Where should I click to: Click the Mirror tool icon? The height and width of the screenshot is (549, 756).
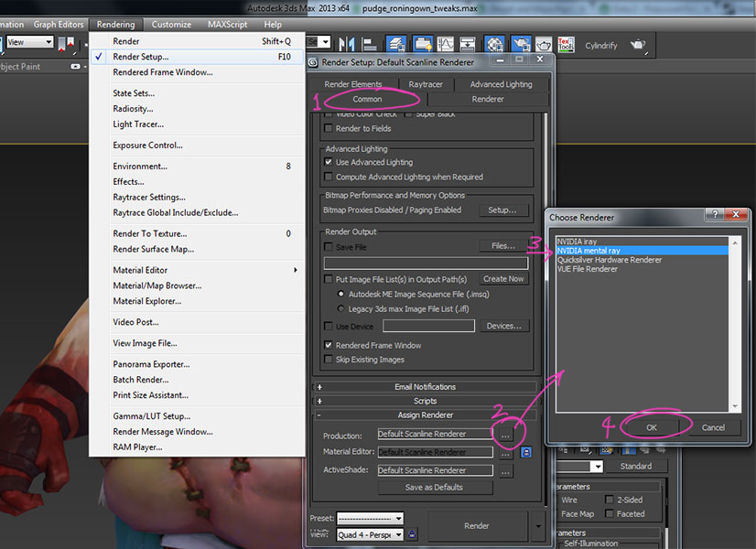pyautogui.click(x=346, y=45)
